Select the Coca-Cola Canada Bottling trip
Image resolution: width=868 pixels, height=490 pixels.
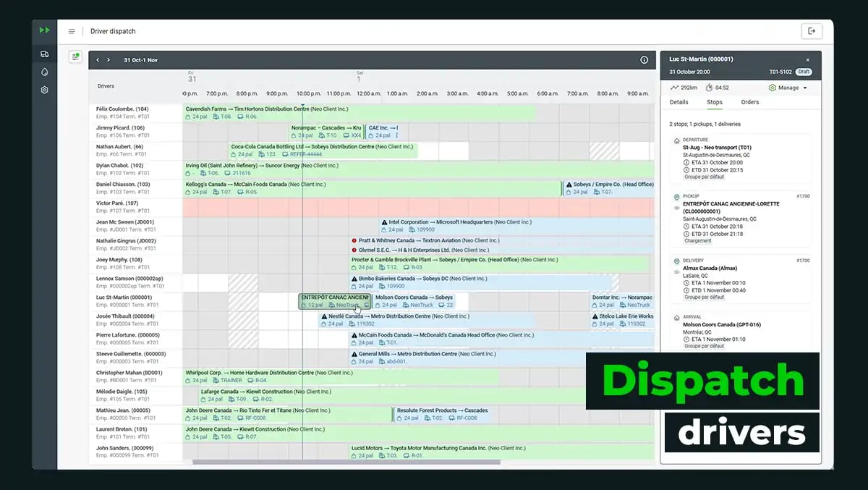click(x=323, y=151)
